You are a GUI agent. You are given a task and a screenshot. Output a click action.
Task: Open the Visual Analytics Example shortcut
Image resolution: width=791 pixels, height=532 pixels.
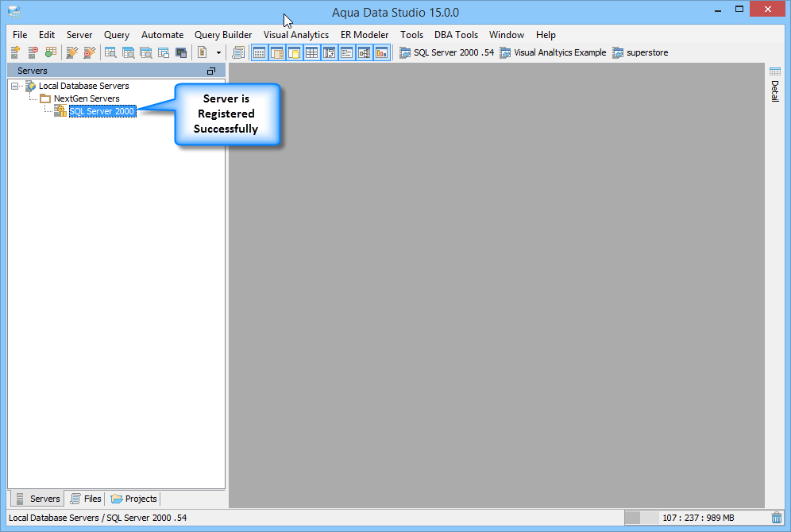click(x=553, y=52)
